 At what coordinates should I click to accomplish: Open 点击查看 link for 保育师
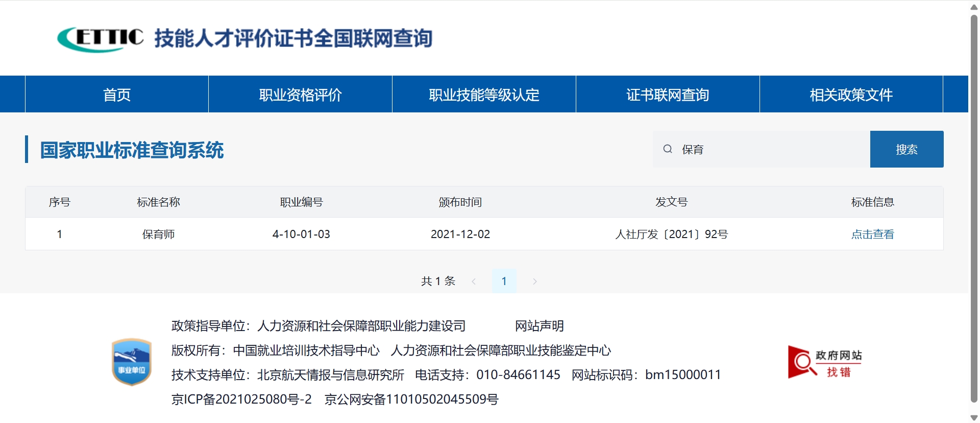(x=872, y=234)
